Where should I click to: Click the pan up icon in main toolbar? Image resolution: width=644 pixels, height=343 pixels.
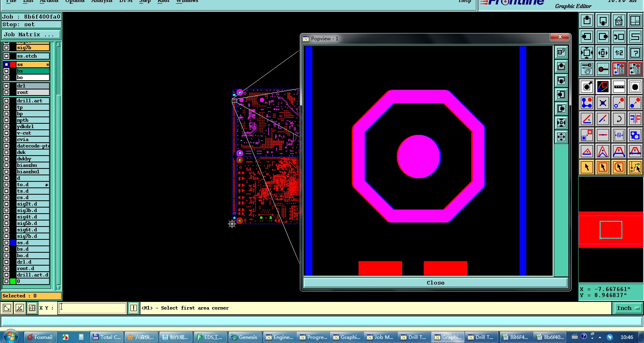click(587, 21)
